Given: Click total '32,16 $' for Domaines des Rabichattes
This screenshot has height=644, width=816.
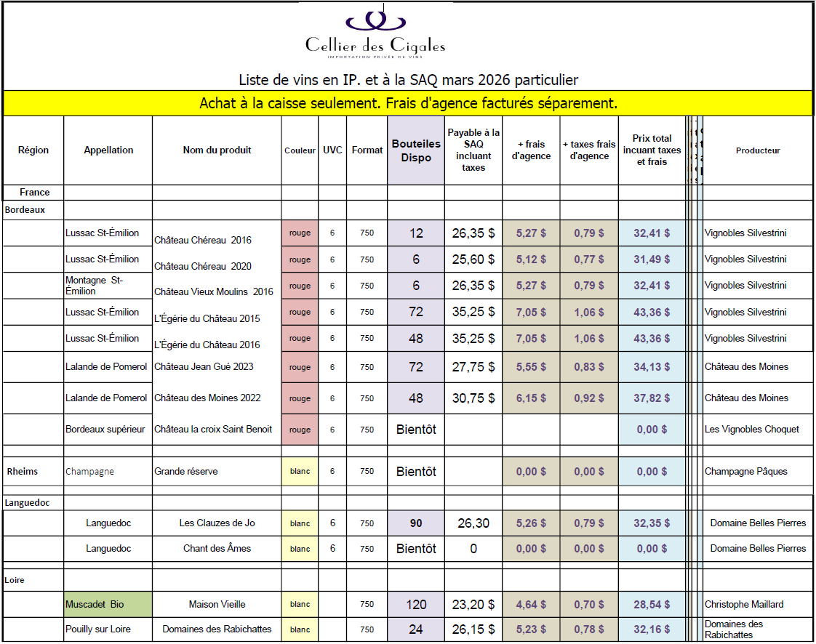Looking at the screenshot, I should coord(652,629).
